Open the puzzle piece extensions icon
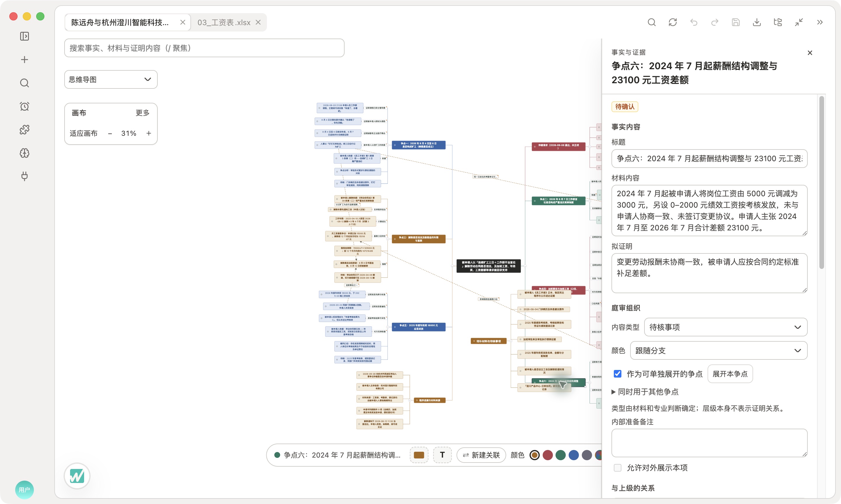The width and height of the screenshot is (841, 504). pyautogui.click(x=25, y=130)
